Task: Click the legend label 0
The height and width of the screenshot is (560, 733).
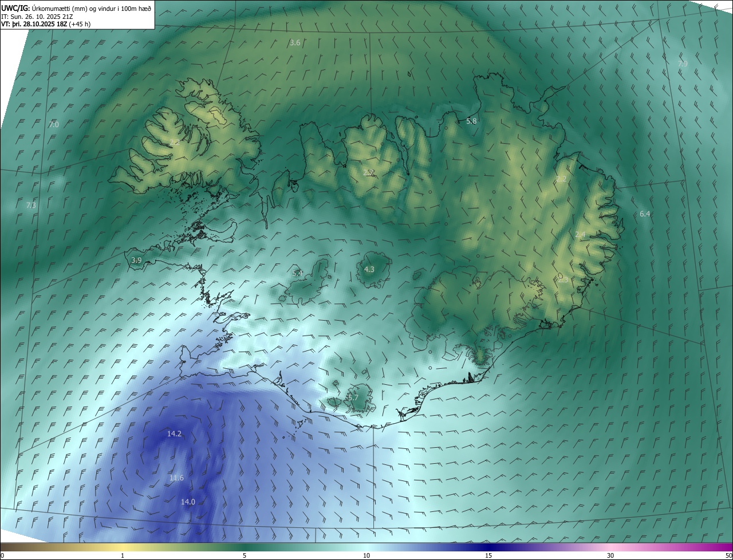Action: click(2, 555)
